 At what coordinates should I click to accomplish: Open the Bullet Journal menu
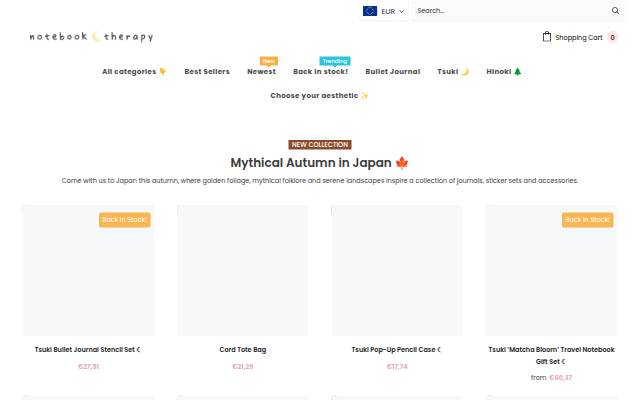point(393,71)
